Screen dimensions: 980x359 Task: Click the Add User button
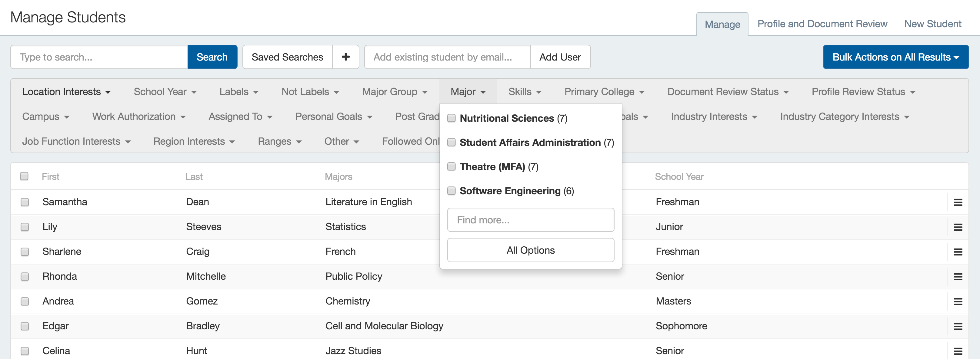[560, 57]
